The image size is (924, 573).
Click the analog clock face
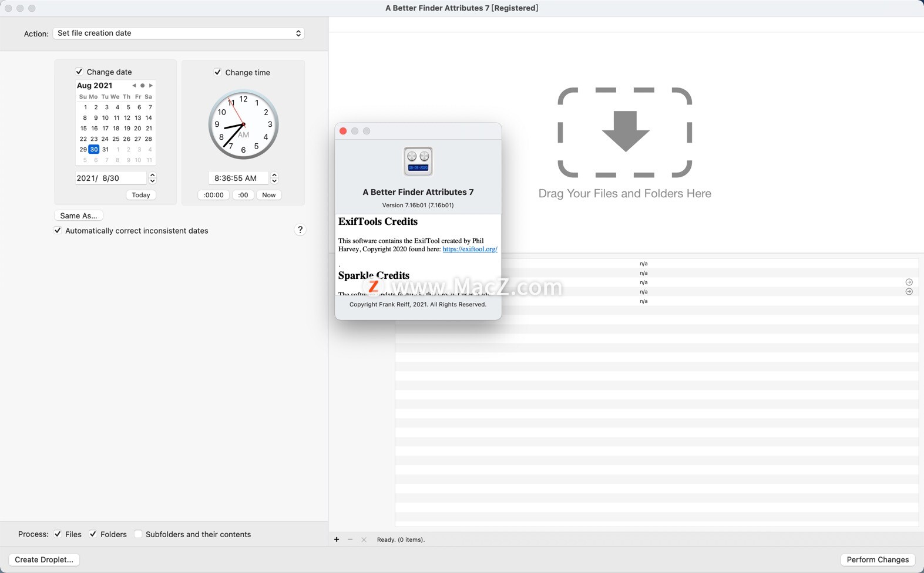click(243, 124)
